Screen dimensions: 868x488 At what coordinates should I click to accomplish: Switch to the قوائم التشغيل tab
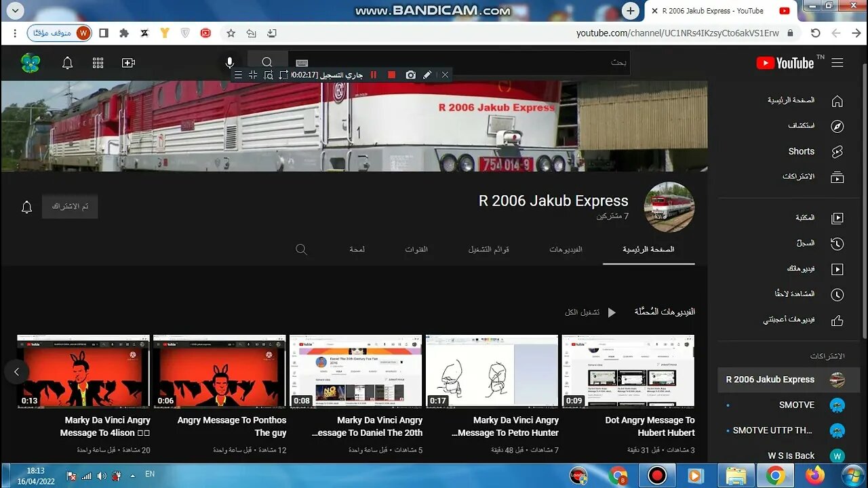click(x=489, y=249)
